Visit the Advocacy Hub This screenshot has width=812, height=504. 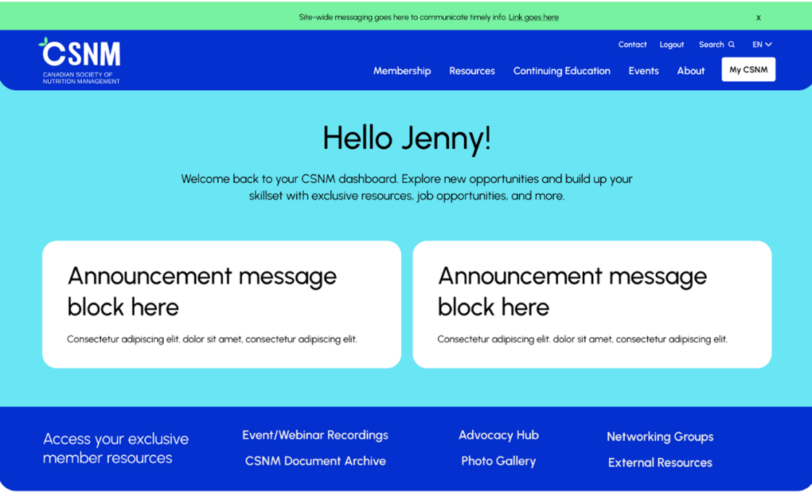[x=498, y=435]
